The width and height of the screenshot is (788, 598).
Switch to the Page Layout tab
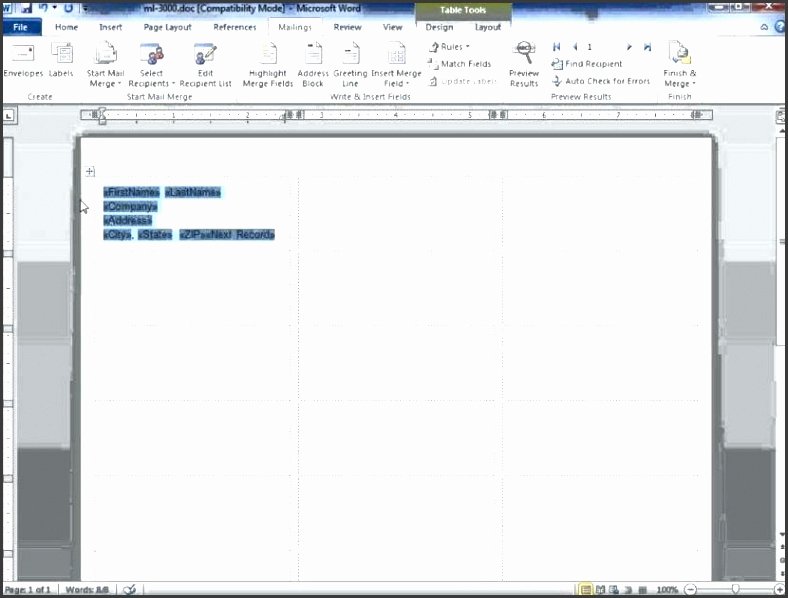167,27
